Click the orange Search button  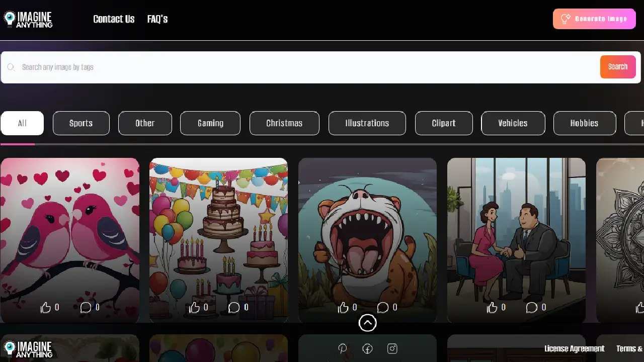(x=617, y=67)
